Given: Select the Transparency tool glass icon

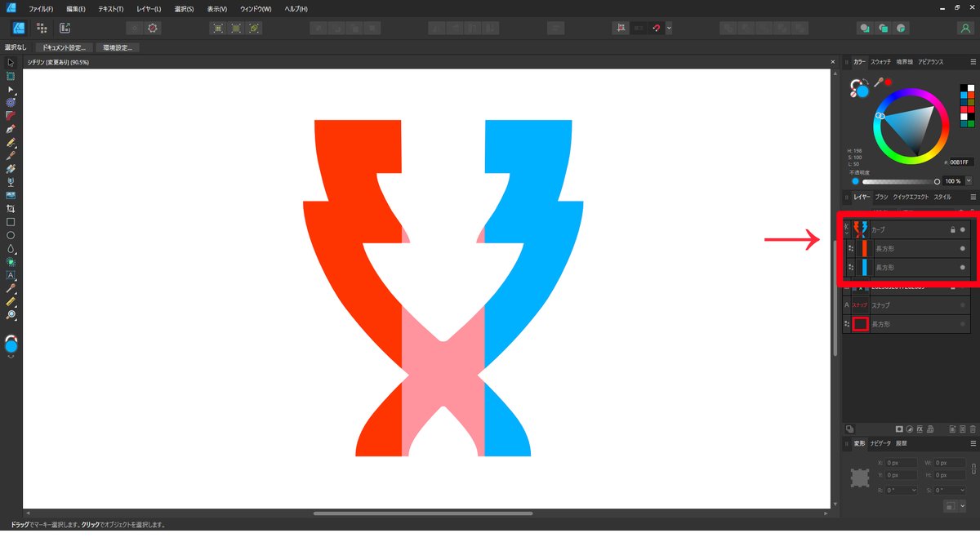Looking at the screenshot, I should 11,181.
